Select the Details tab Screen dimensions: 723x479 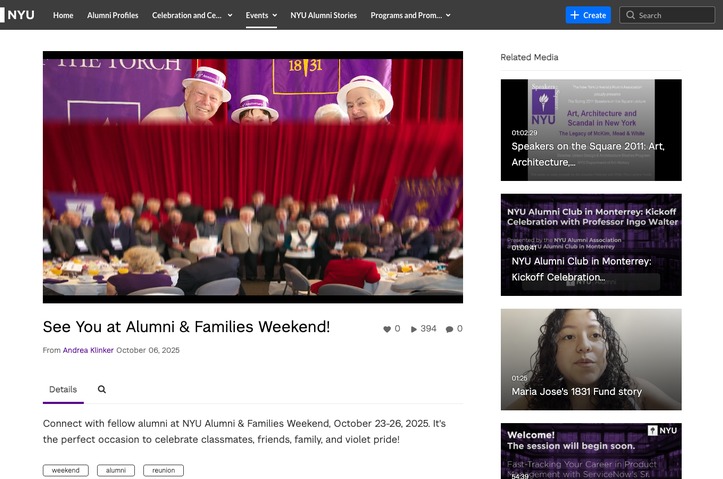coord(63,390)
